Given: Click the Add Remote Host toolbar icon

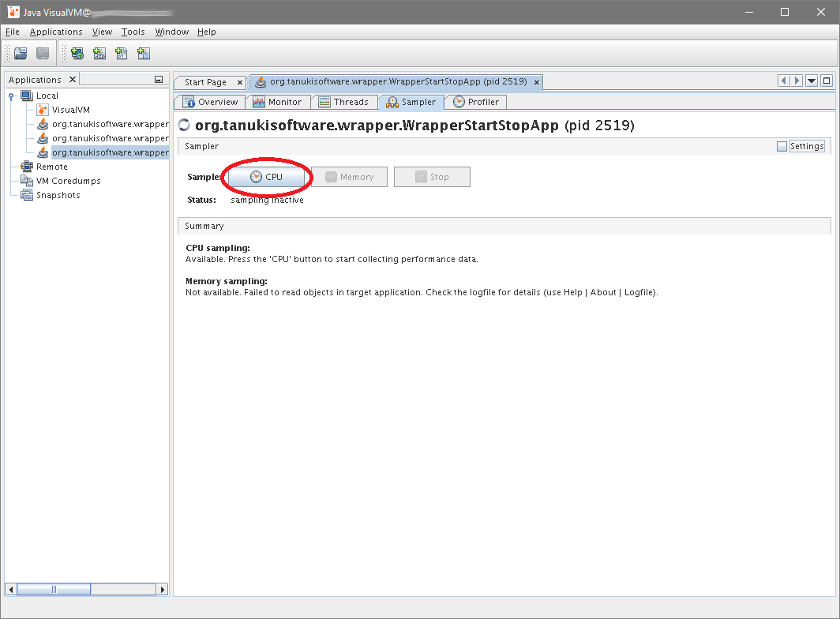Looking at the screenshot, I should 77,54.
